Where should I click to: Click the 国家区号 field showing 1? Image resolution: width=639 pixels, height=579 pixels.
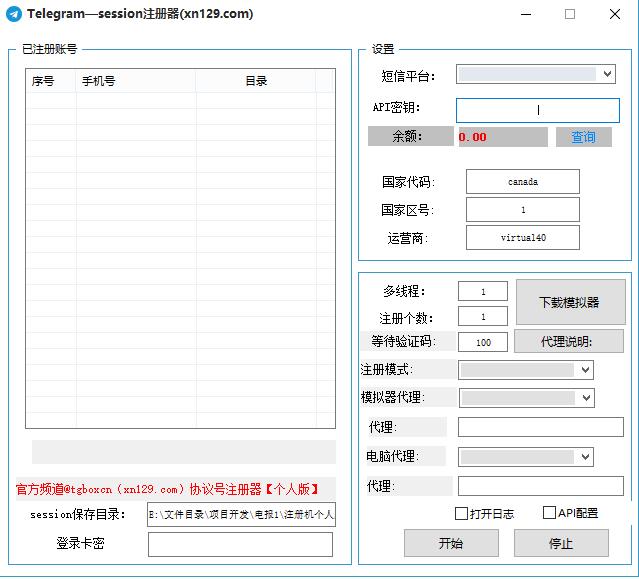(x=522, y=210)
